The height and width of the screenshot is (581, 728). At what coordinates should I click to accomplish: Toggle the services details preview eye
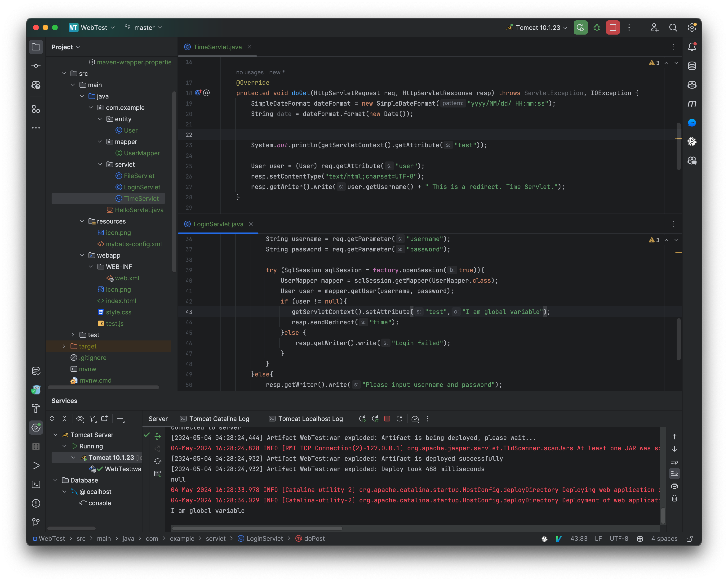[80, 419]
